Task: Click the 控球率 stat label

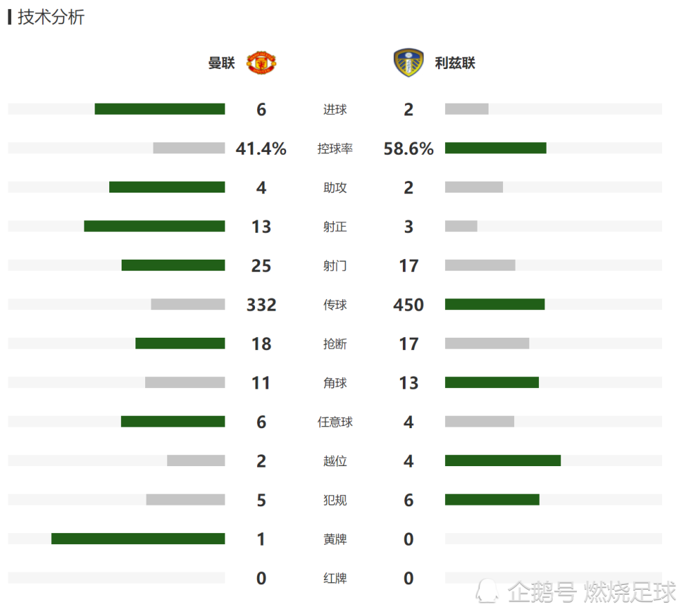Action: (335, 148)
